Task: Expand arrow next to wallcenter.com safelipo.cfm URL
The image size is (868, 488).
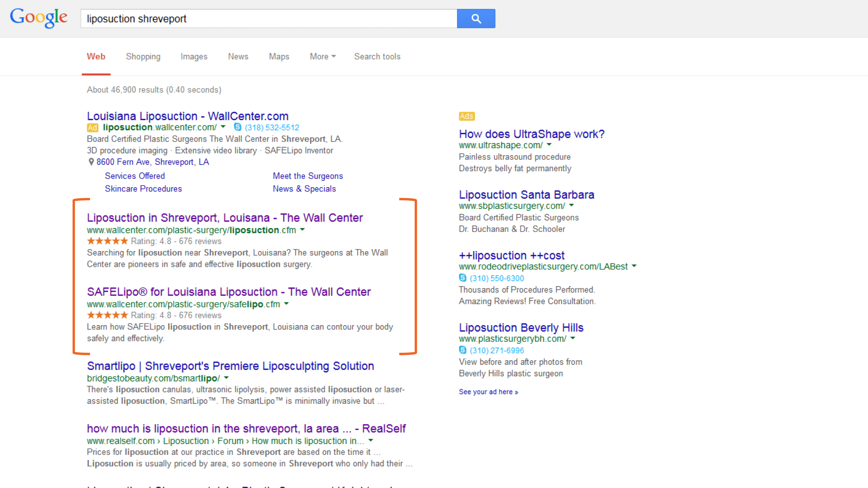Action: tap(286, 304)
